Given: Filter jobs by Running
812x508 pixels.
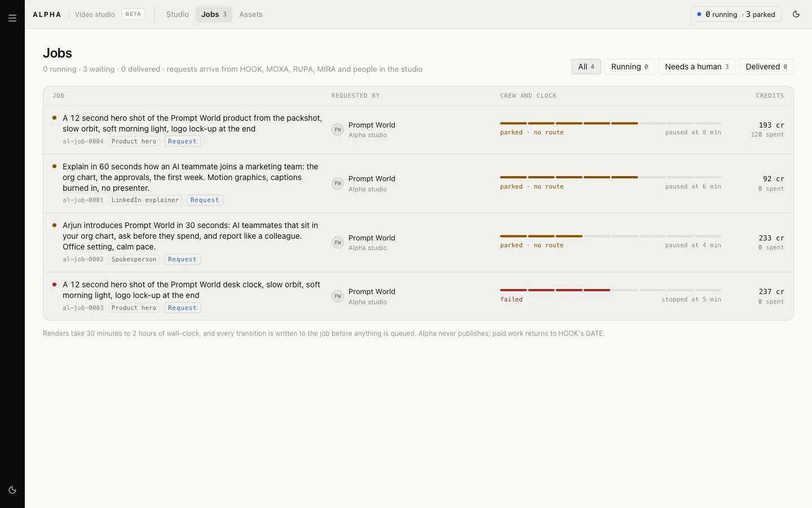Looking at the screenshot, I should 630,67.
